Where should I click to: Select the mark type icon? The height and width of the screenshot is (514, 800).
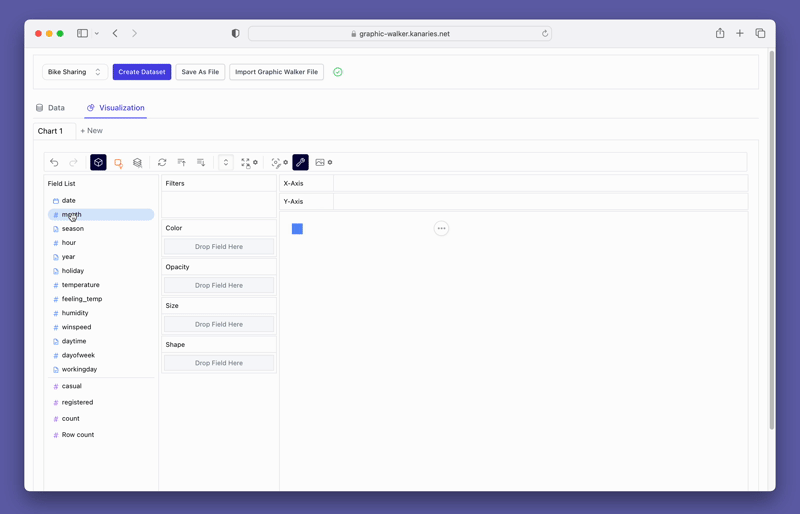coord(118,162)
